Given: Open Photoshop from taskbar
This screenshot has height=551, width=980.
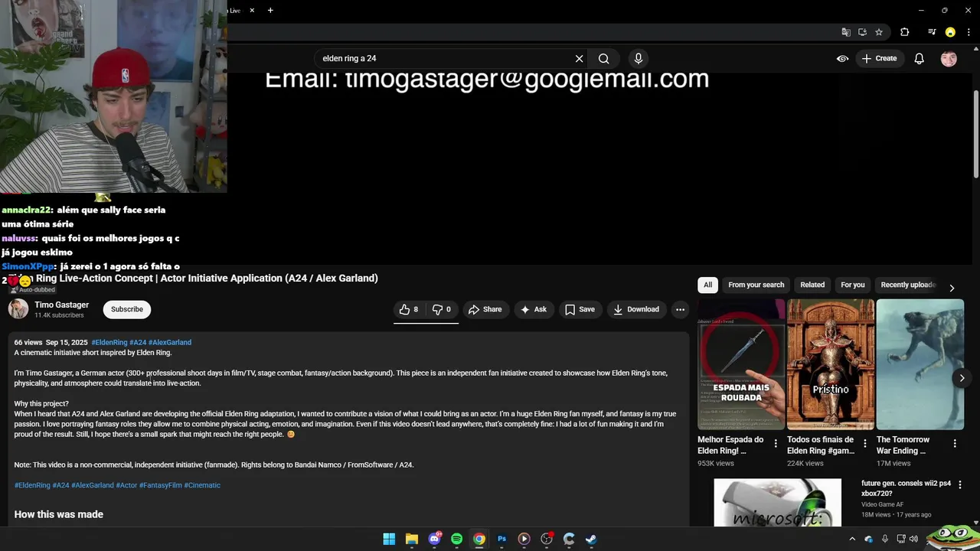Looking at the screenshot, I should [x=502, y=539].
